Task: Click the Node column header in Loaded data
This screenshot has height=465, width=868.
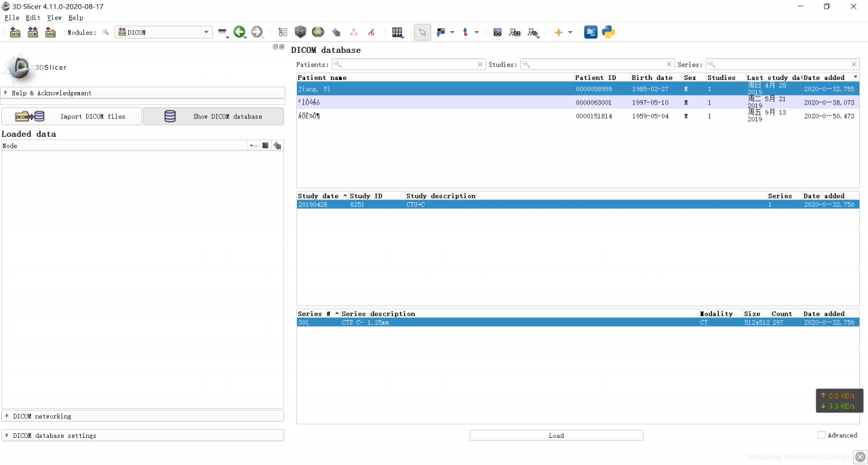Action: (124, 146)
